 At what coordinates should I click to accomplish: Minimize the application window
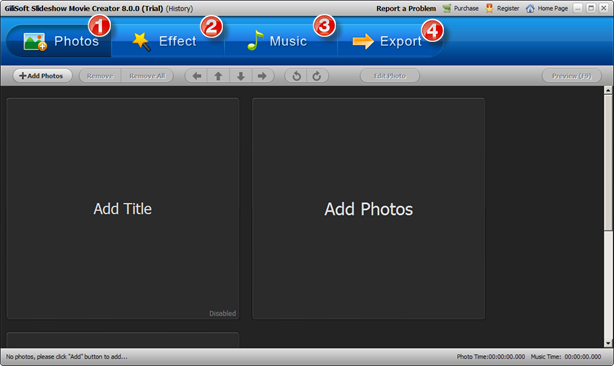578,8
